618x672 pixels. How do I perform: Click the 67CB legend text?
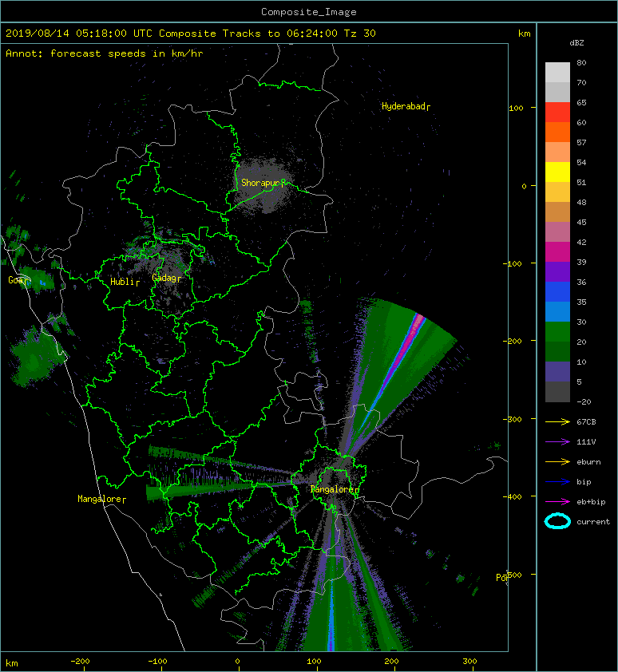click(586, 422)
